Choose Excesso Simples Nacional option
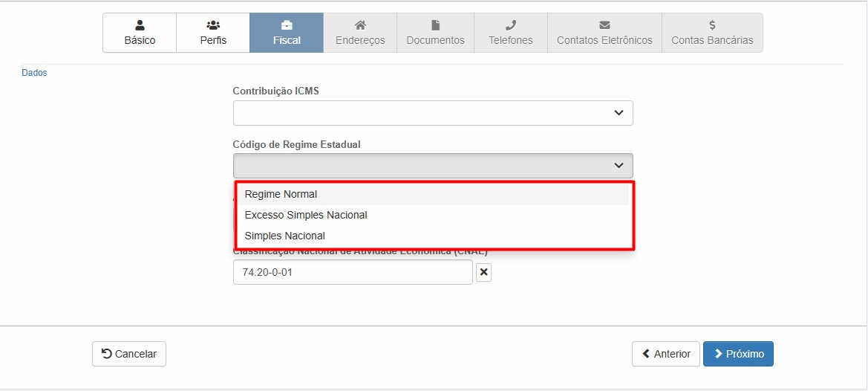Image resolution: width=868 pixels, height=391 pixels. pyautogui.click(x=306, y=215)
